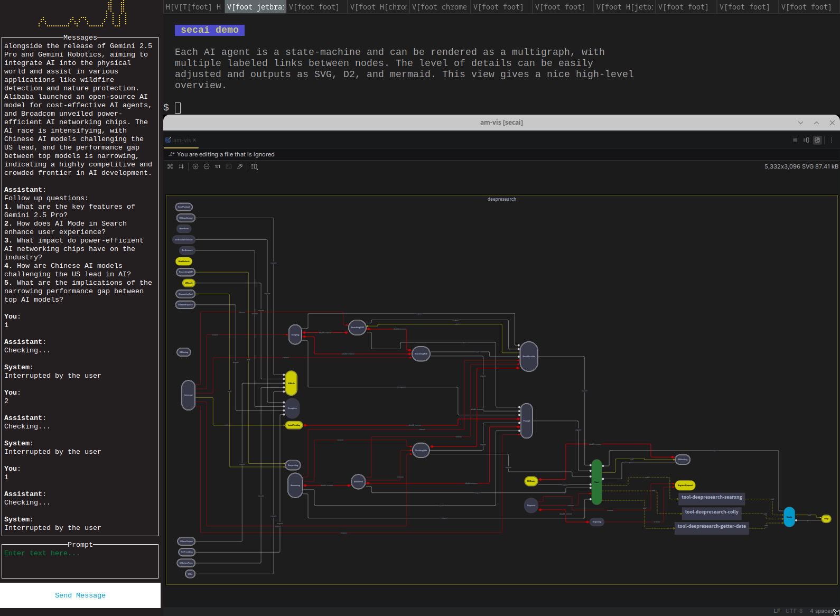
Task: Open the three-dot more options menu
Action: tap(832, 140)
